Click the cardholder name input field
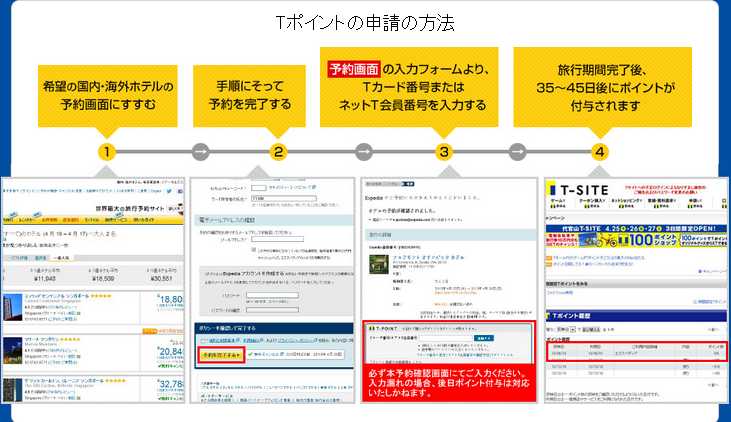This screenshot has height=422, width=731. (283, 199)
